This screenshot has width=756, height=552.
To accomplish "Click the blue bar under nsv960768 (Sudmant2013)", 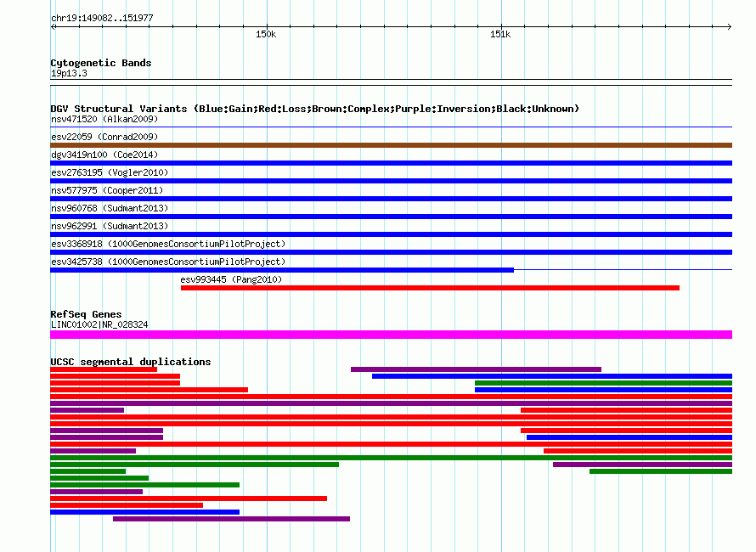I will click(391, 217).
